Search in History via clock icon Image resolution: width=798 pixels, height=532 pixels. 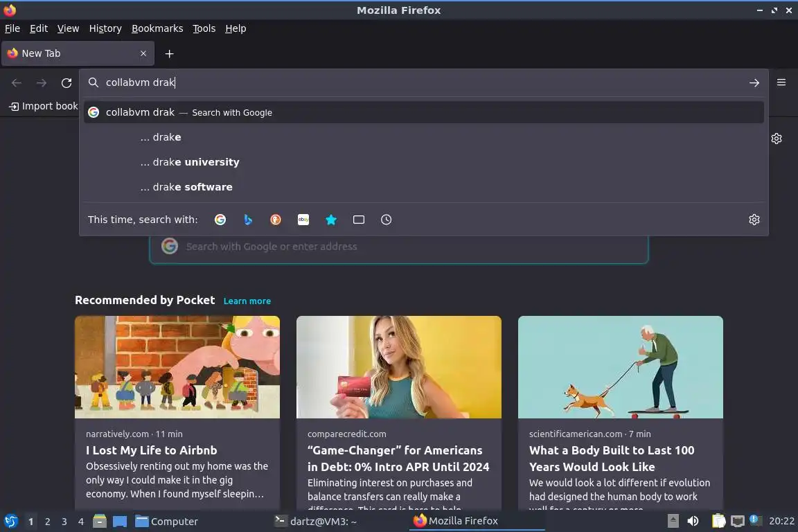click(387, 220)
